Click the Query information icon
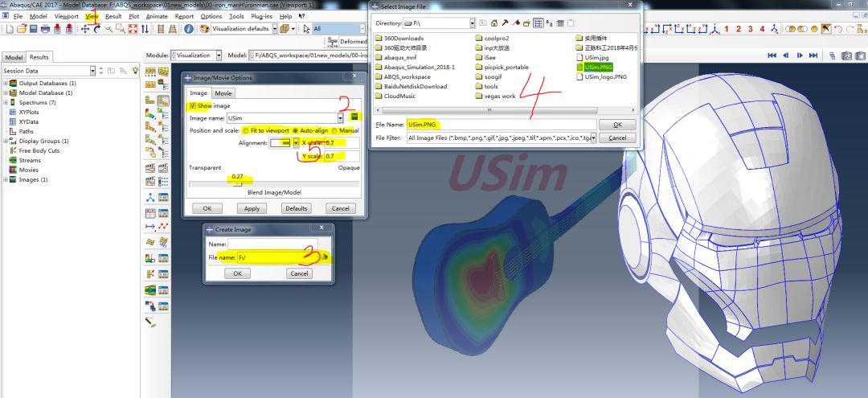 pos(188,29)
